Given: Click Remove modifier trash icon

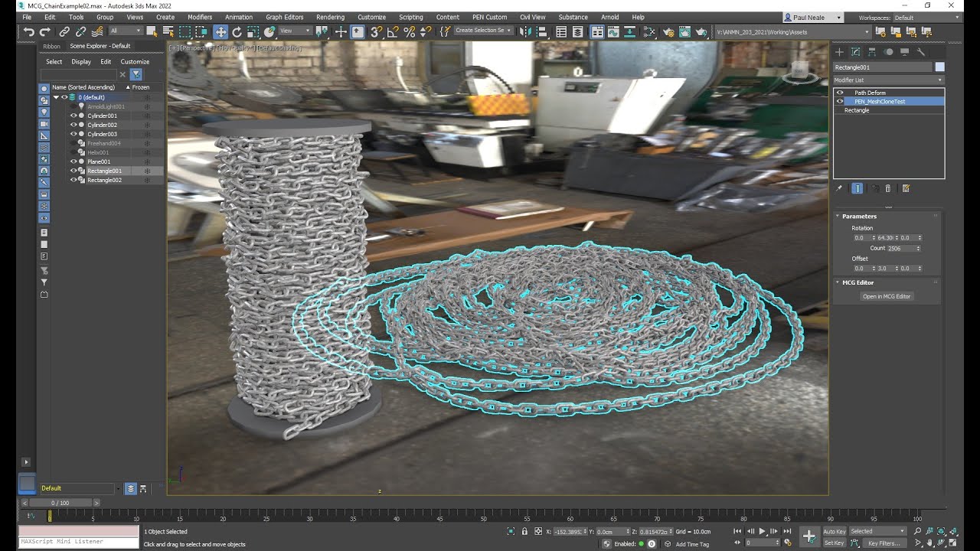Looking at the screenshot, I should 888,188.
